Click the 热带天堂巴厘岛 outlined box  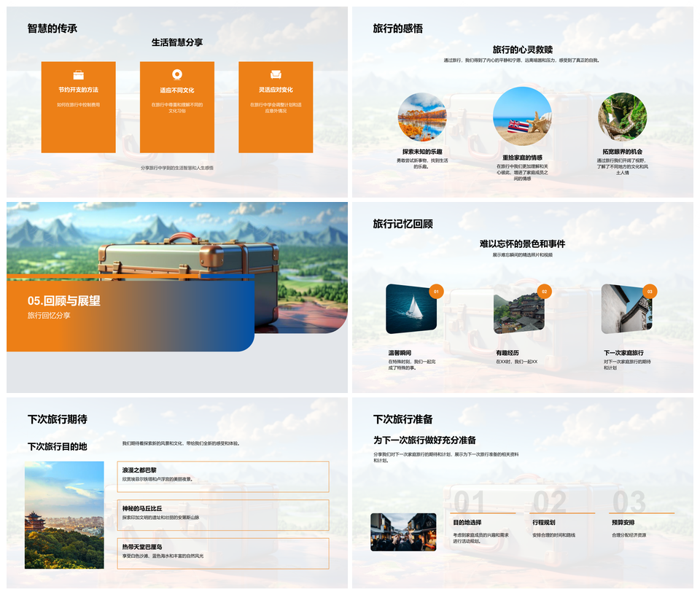point(222,553)
